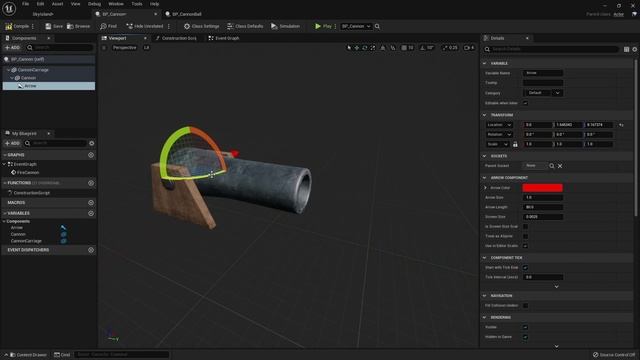
Task: Open Class Defaults
Action: point(245,26)
